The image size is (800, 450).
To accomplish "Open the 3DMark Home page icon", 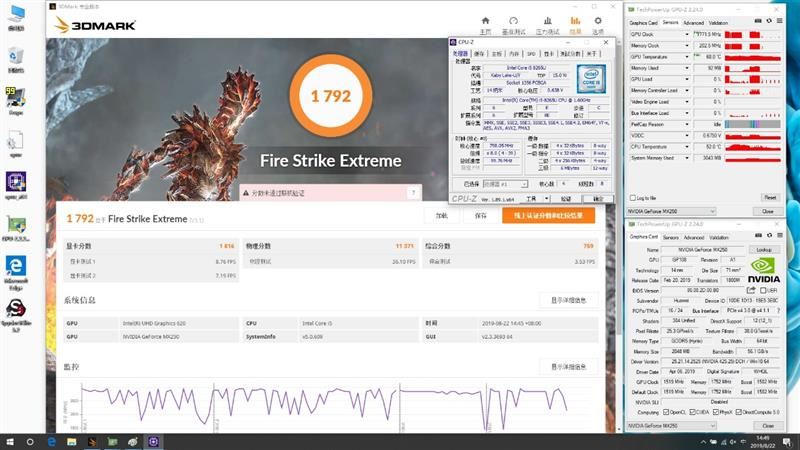I will tap(485, 21).
